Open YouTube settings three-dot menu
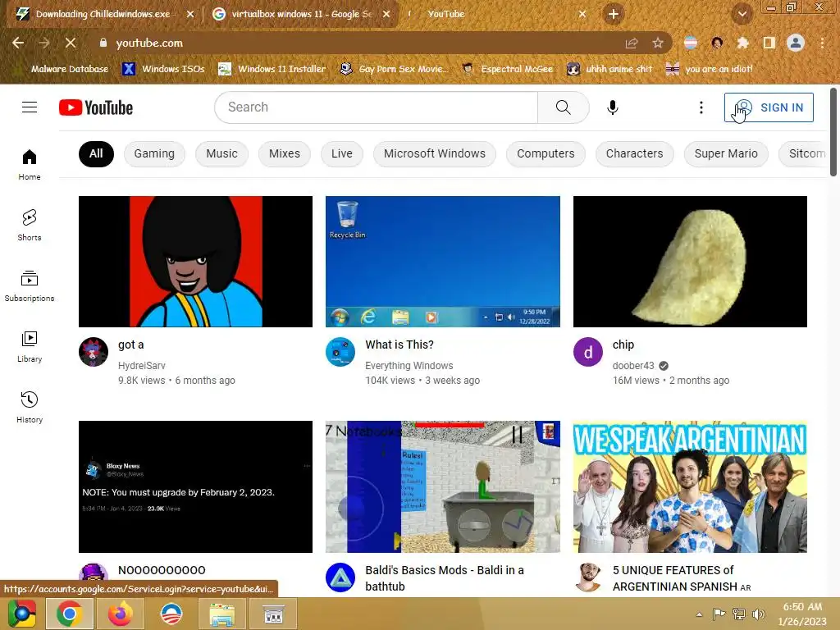840x630 pixels. (x=701, y=107)
